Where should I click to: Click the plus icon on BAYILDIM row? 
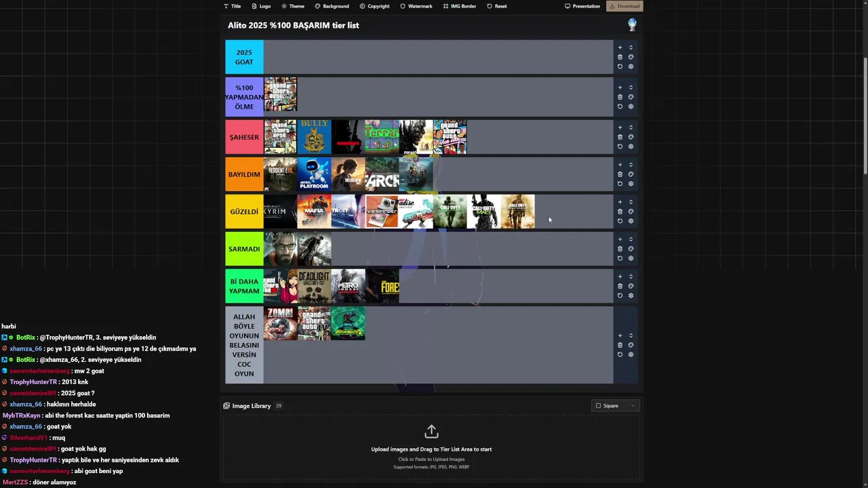pyautogui.click(x=620, y=165)
